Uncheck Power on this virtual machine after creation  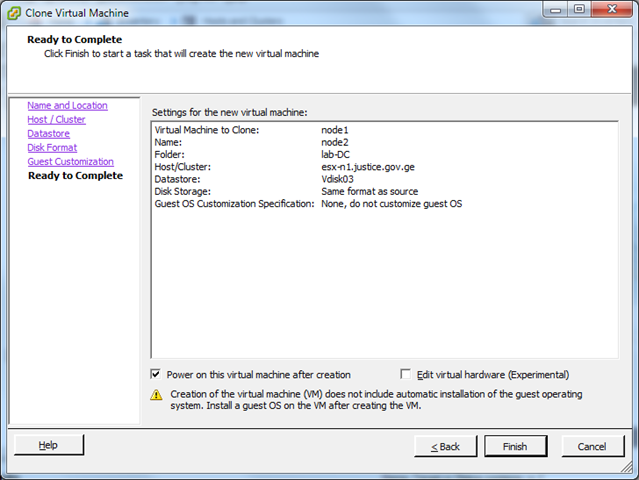156,374
